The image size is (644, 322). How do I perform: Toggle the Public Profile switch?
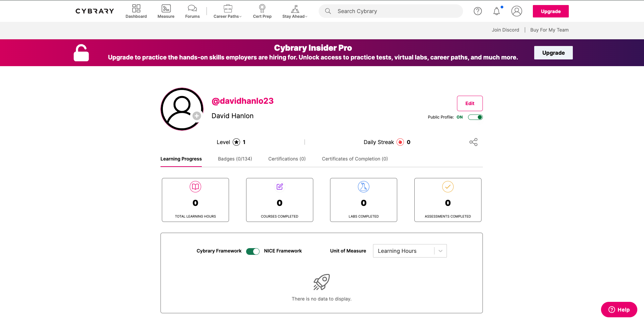[475, 117]
